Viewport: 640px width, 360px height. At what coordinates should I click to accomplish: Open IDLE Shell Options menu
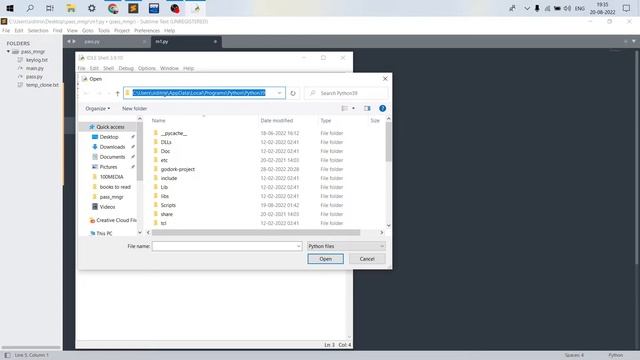pos(147,68)
